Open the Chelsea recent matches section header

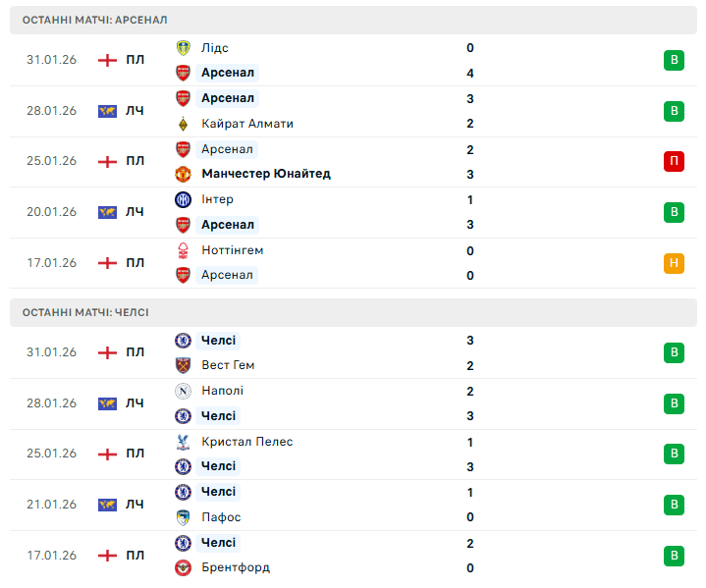click(86, 312)
